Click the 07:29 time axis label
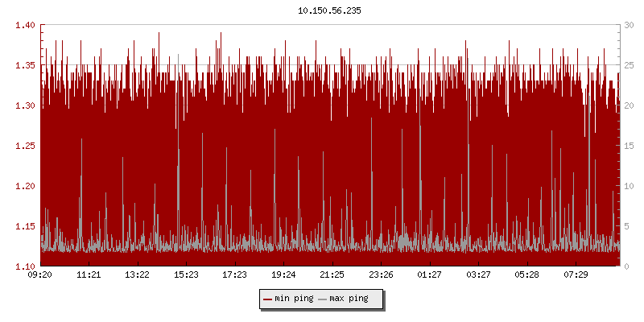Viewport: 644px width, 322px height. tap(575, 275)
